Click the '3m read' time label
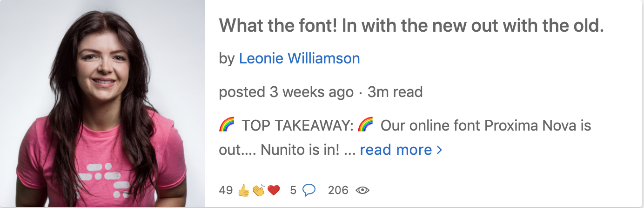The width and height of the screenshot is (644, 208). [395, 92]
